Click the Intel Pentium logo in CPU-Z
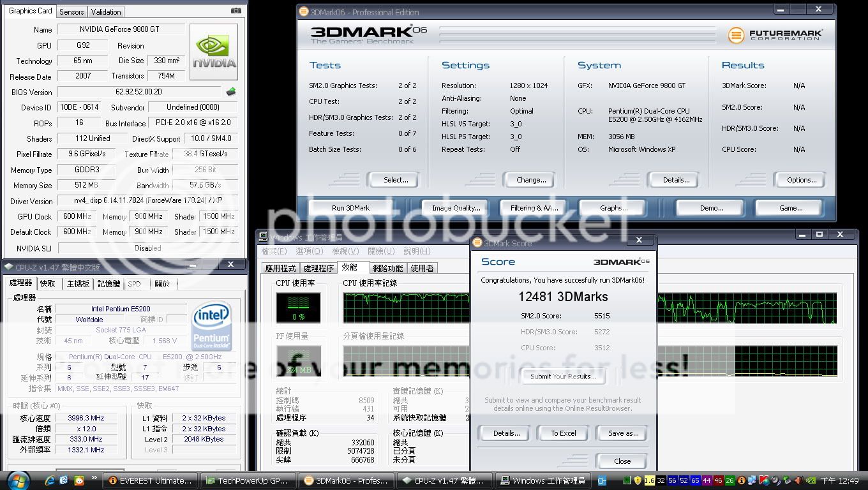868x490 pixels. click(211, 325)
